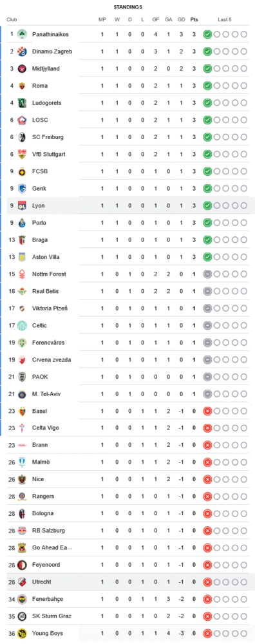Click the Lyon team logo
This screenshot has height=644, width=255.
pos(22,206)
